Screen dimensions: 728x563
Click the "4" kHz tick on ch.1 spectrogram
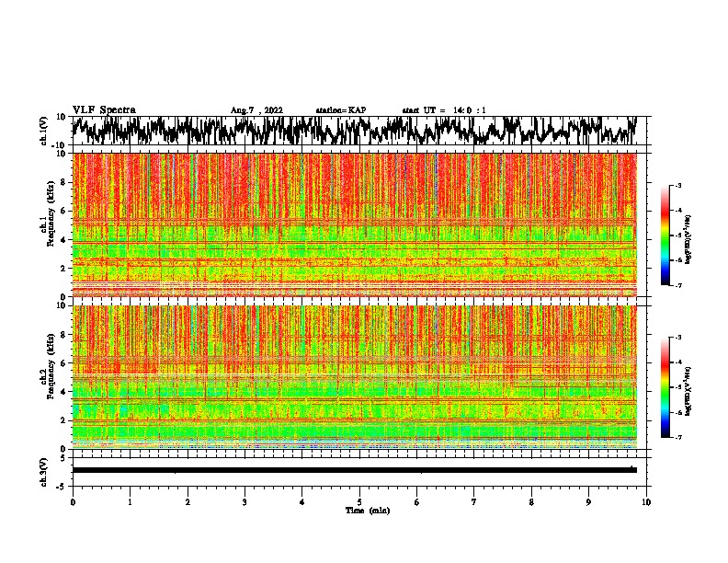click(64, 240)
